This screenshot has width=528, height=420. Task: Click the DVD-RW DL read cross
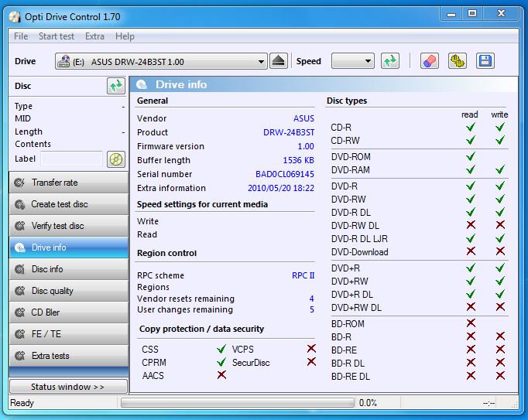(x=471, y=225)
